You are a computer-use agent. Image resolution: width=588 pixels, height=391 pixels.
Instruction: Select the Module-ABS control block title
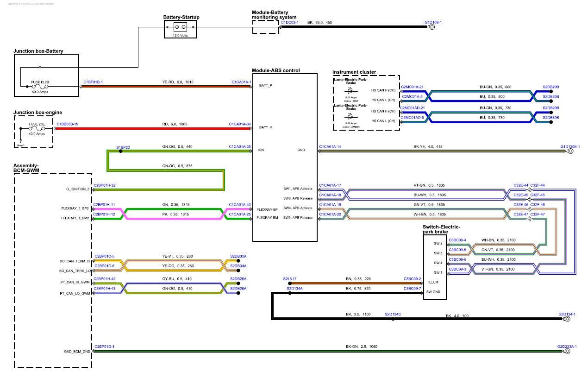coord(275,70)
